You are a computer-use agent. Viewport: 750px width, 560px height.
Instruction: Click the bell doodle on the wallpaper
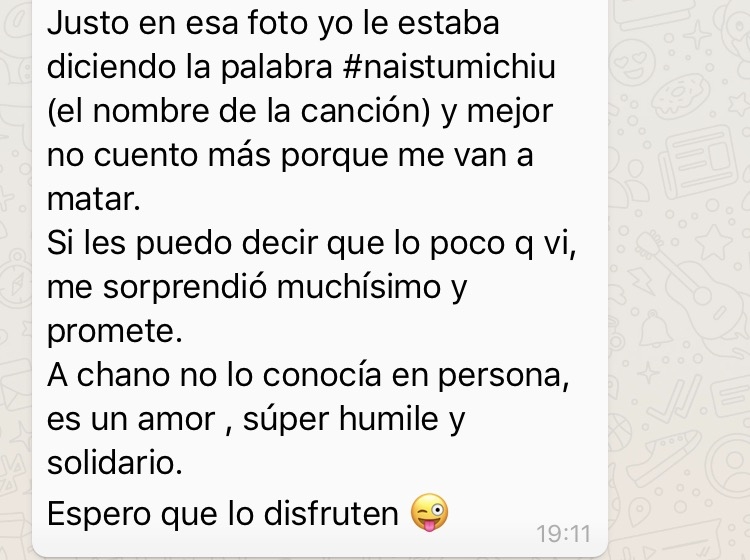(656, 329)
